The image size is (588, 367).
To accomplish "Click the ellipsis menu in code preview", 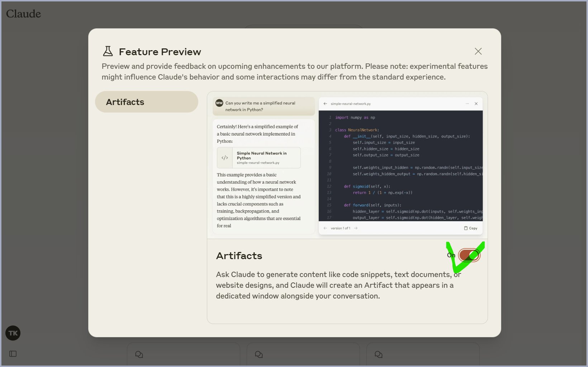I will click(x=467, y=104).
